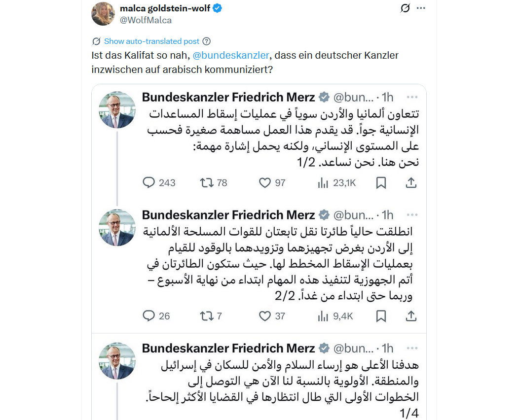Repost the tweet with 78 reposts
Screen dimensions: 518x420
207,182
